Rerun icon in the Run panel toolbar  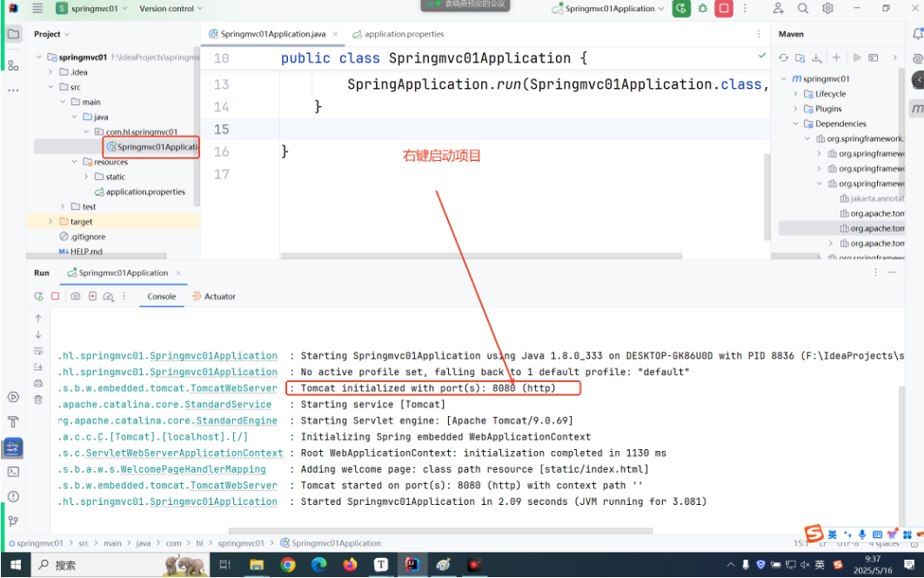pos(38,296)
